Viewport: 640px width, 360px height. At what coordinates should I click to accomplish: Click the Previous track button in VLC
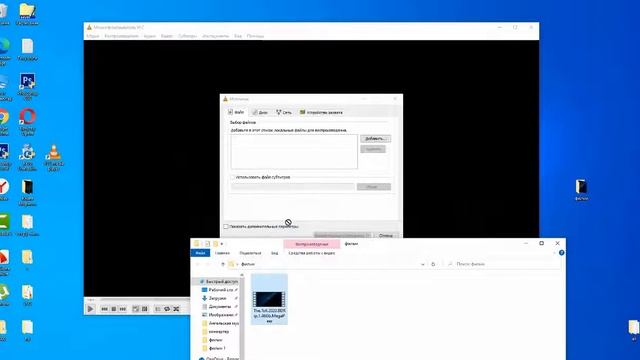[104, 309]
